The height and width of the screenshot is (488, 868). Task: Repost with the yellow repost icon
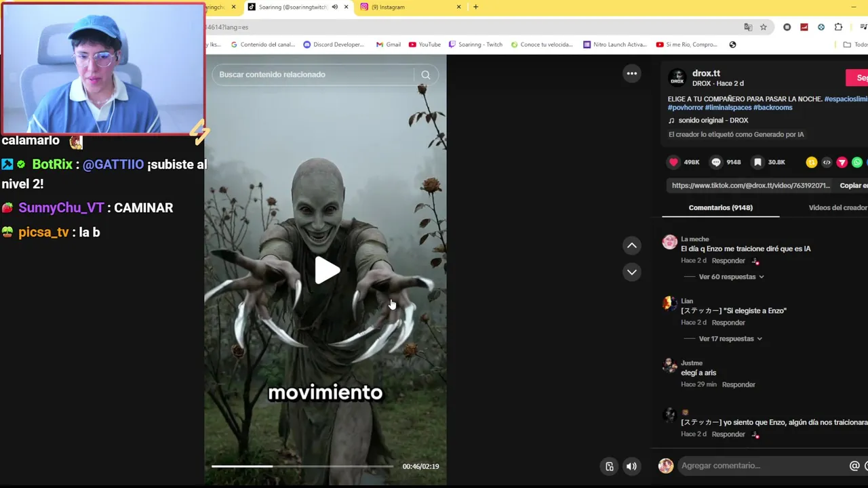coord(811,162)
